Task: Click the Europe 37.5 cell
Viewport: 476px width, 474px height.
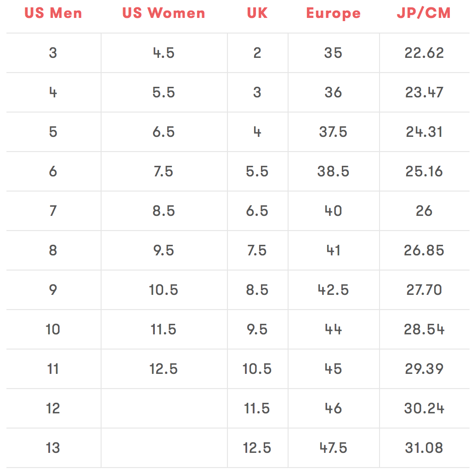Action: click(333, 132)
